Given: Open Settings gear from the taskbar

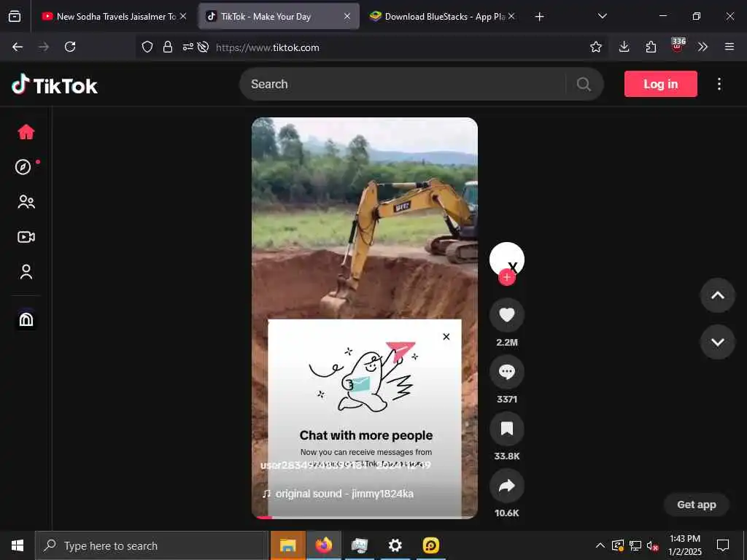Looking at the screenshot, I should 395,545.
